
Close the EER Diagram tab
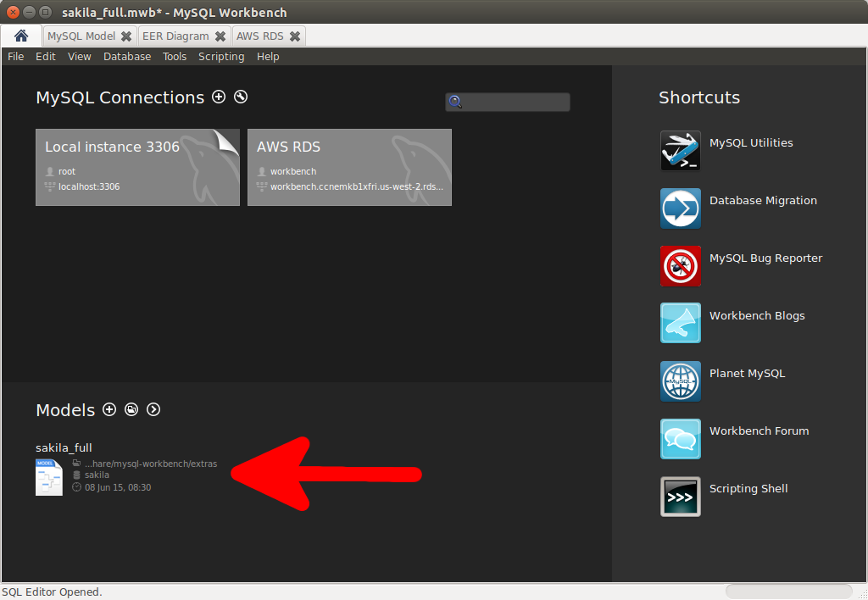[x=220, y=36]
